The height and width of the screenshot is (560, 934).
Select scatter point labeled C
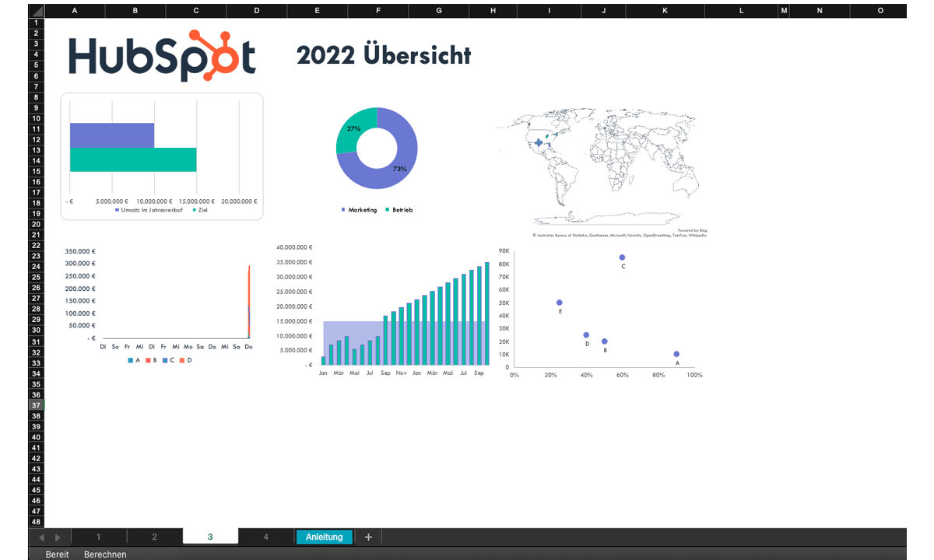622,257
